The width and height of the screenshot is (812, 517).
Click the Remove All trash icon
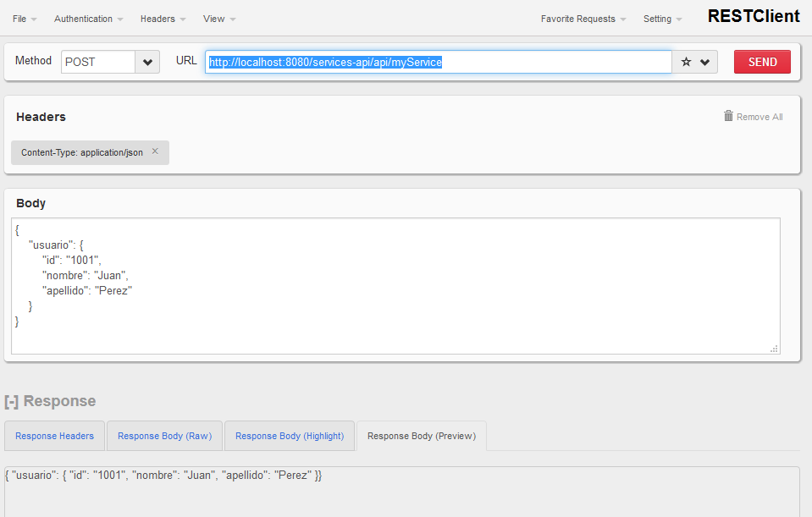pyautogui.click(x=728, y=116)
